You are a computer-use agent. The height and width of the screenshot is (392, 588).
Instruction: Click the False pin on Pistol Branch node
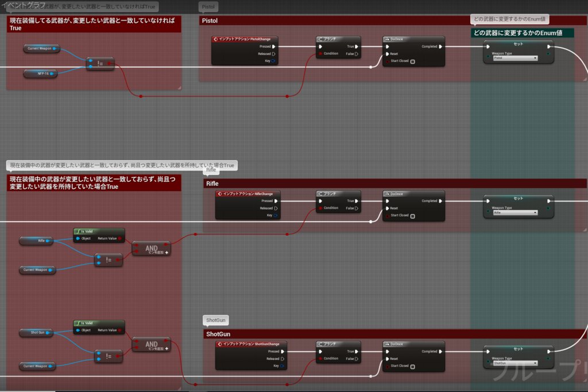[x=356, y=54]
